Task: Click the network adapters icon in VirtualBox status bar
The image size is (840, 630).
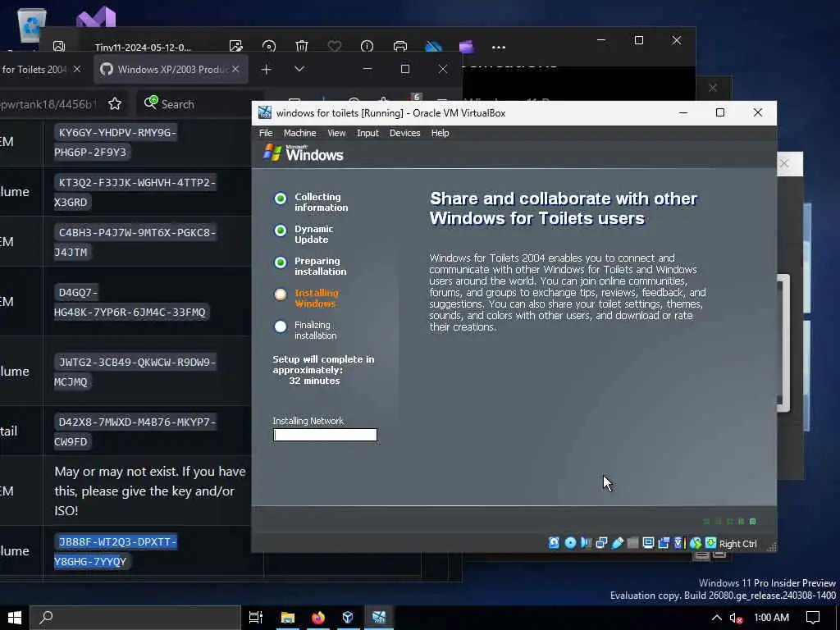Action: click(x=601, y=543)
